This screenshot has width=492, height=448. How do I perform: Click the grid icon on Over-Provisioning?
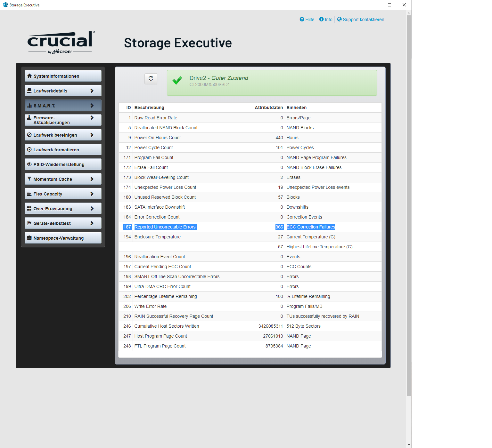30,208
